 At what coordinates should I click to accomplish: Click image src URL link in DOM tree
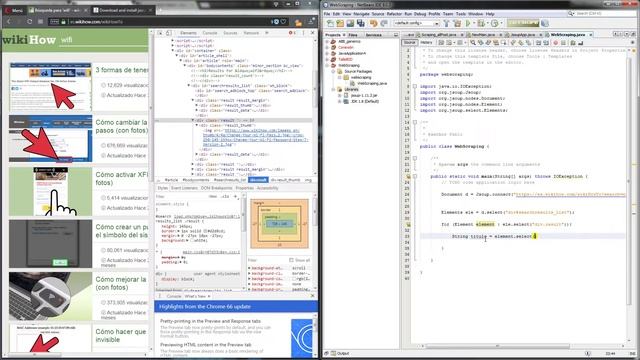click(x=255, y=138)
